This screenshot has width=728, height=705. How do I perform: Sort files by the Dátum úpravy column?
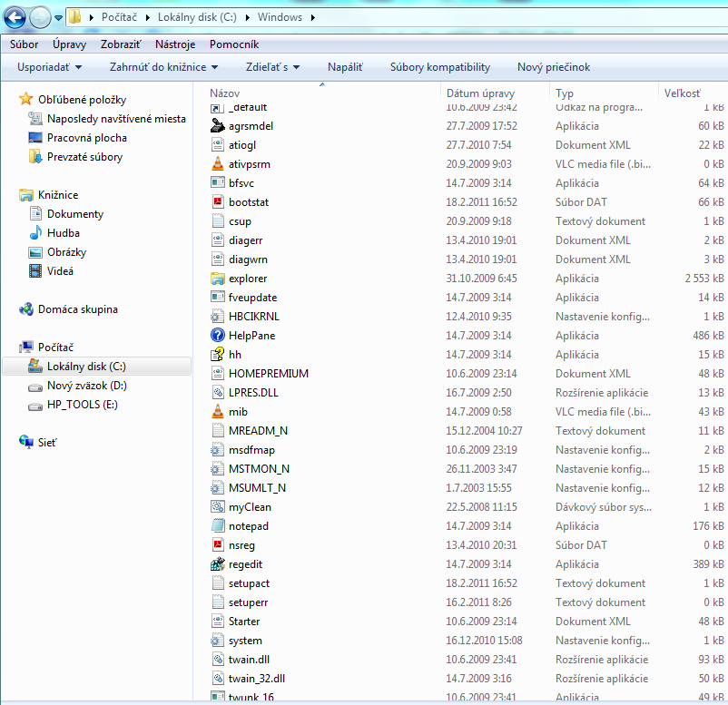(480, 93)
